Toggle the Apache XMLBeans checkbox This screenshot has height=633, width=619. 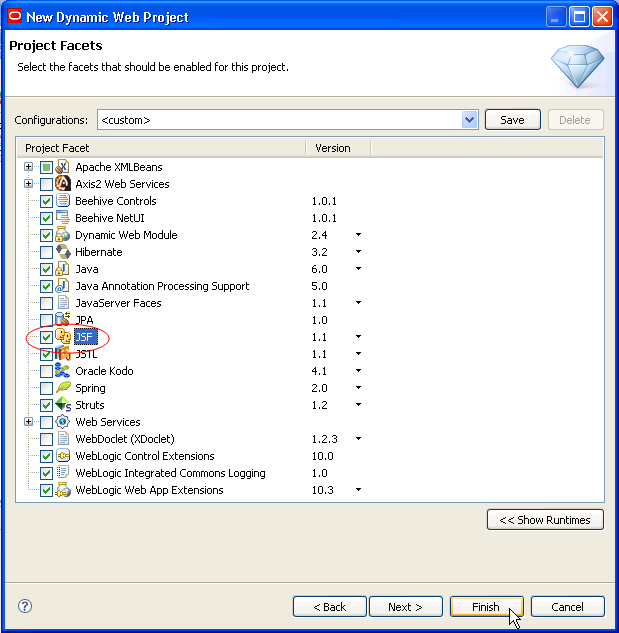tap(46, 167)
